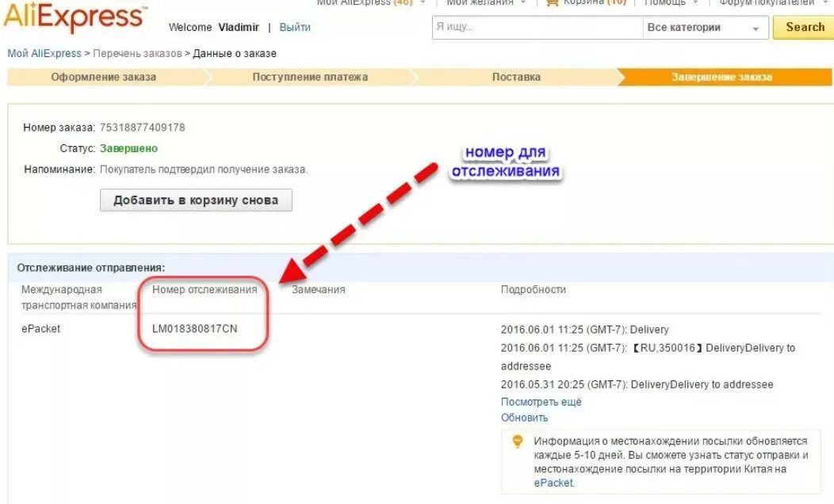The height and width of the screenshot is (504, 834).
Task: Open the shopping cart icon (Корзина)
Action: click(x=553, y=2)
